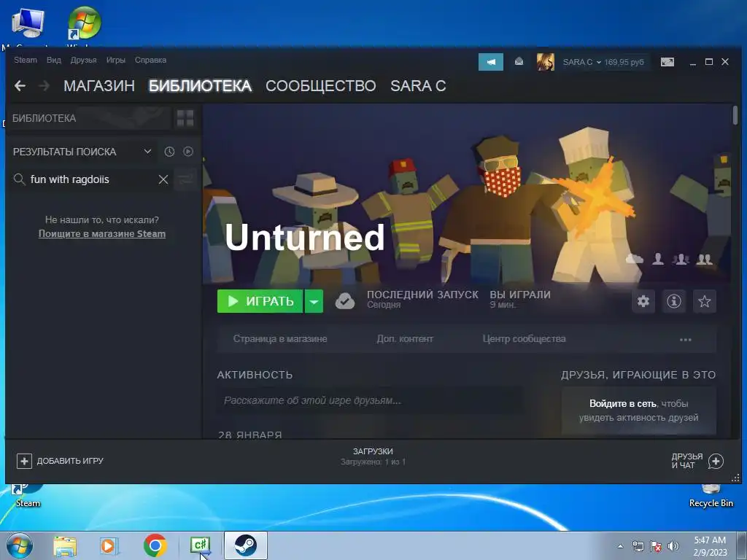Click the Steam Cloud feature icon on banner

tap(634, 259)
